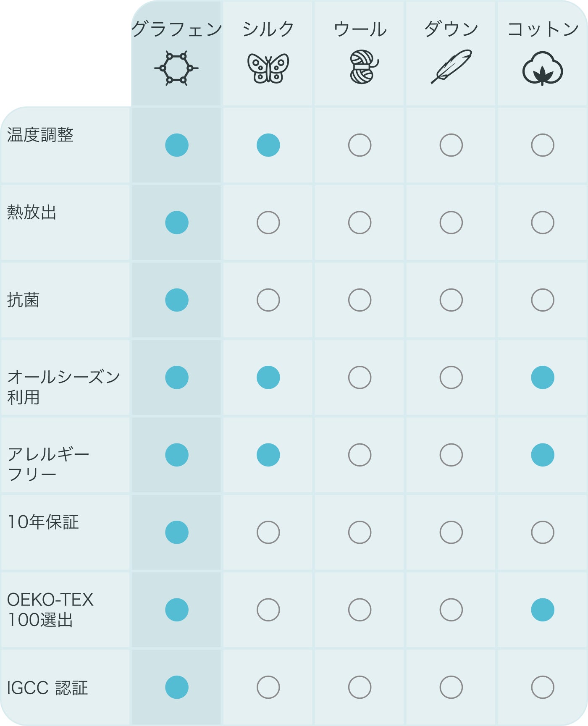Click the cotton boll icon
Image resolution: width=588 pixels, height=726 pixels.
pos(543,68)
